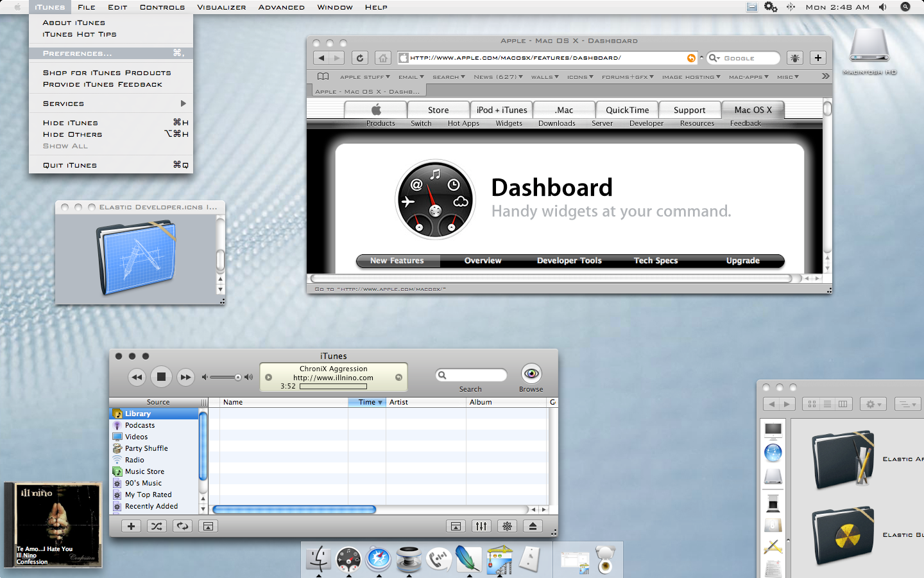Open Walls bookmarks dropdown
The image size is (924, 578).
(545, 77)
